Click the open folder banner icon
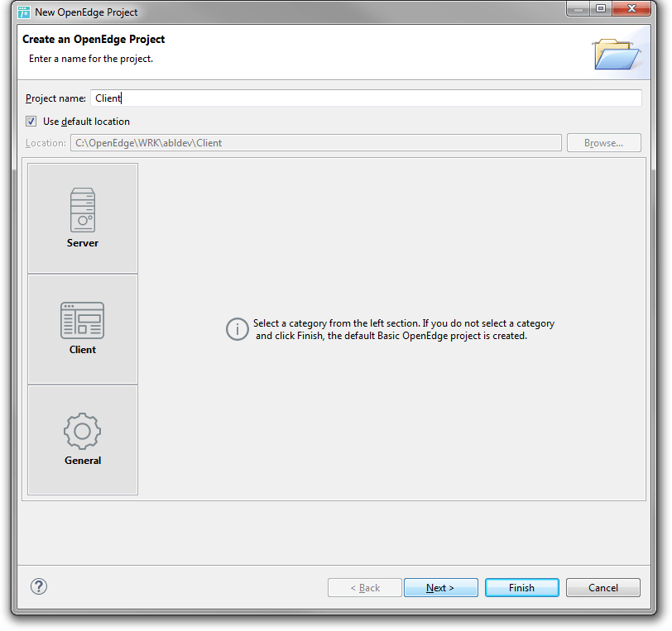Image resolution: width=672 pixels, height=631 pixels. pos(617,54)
